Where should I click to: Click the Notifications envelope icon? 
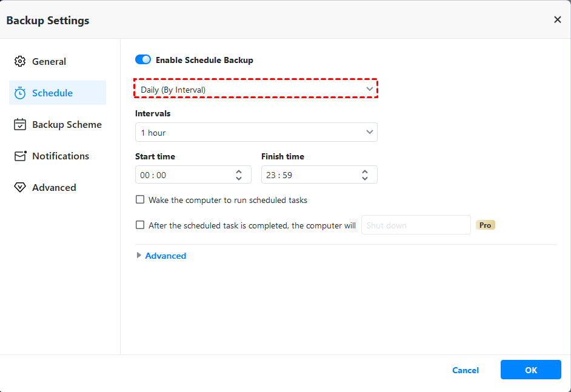click(x=20, y=156)
